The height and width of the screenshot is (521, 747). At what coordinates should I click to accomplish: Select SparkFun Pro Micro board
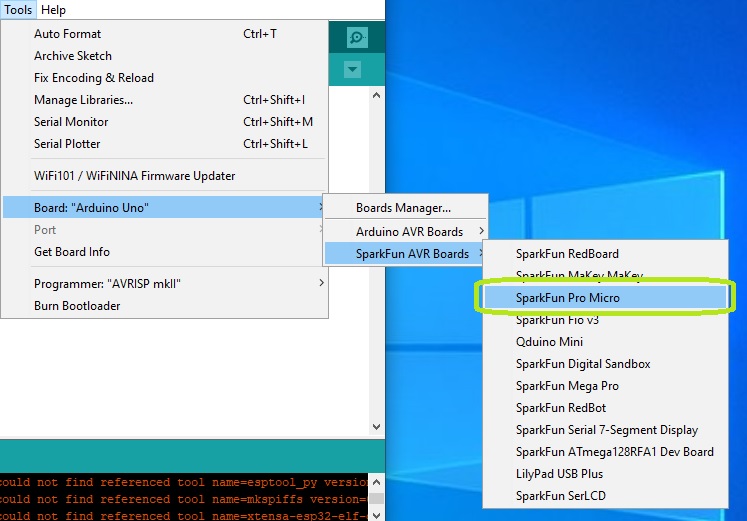point(567,298)
